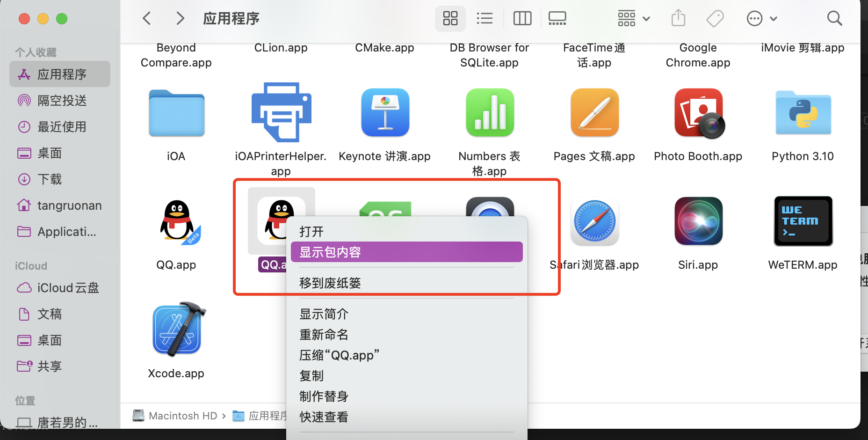Click the iMovie 剪辑.app label
This screenshot has width=868, height=440.
click(803, 48)
